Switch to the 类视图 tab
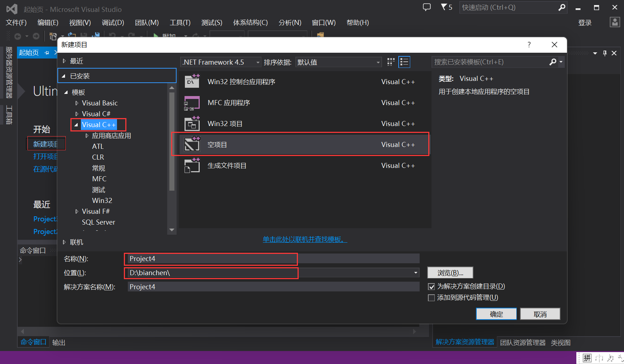Image resolution: width=624 pixels, height=364 pixels. point(561,342)
